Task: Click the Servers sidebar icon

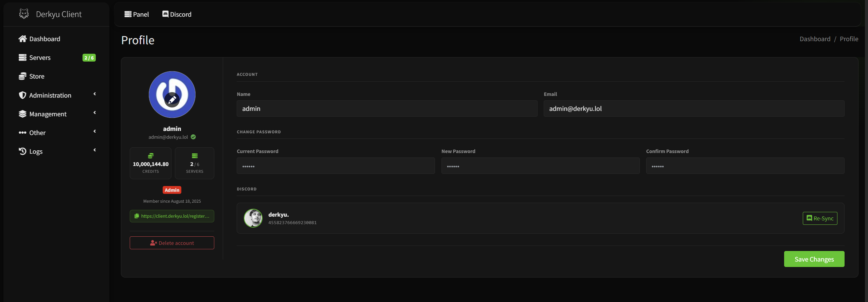Action: pyautogui.click(x=22, y=57)
